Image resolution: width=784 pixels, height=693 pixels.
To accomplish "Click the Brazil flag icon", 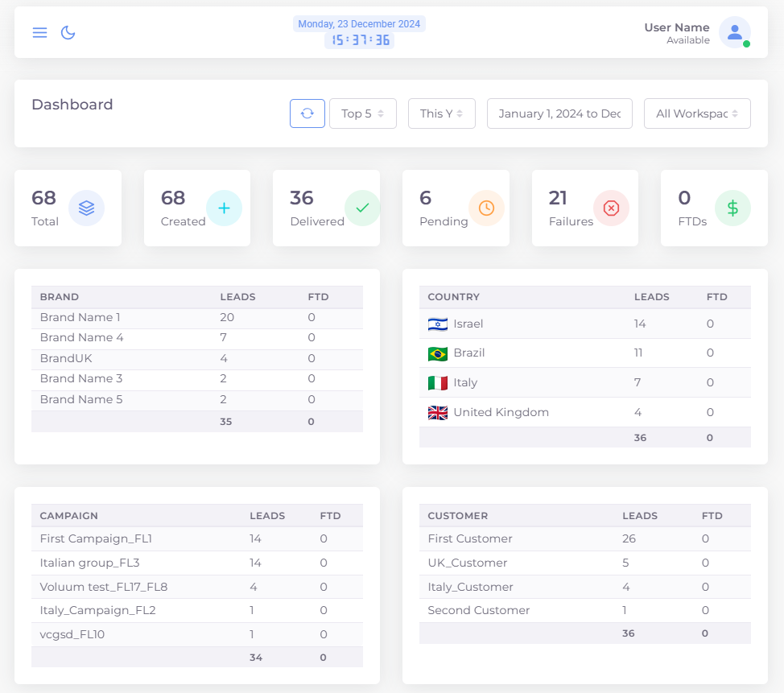I will (x=438, y=353).
